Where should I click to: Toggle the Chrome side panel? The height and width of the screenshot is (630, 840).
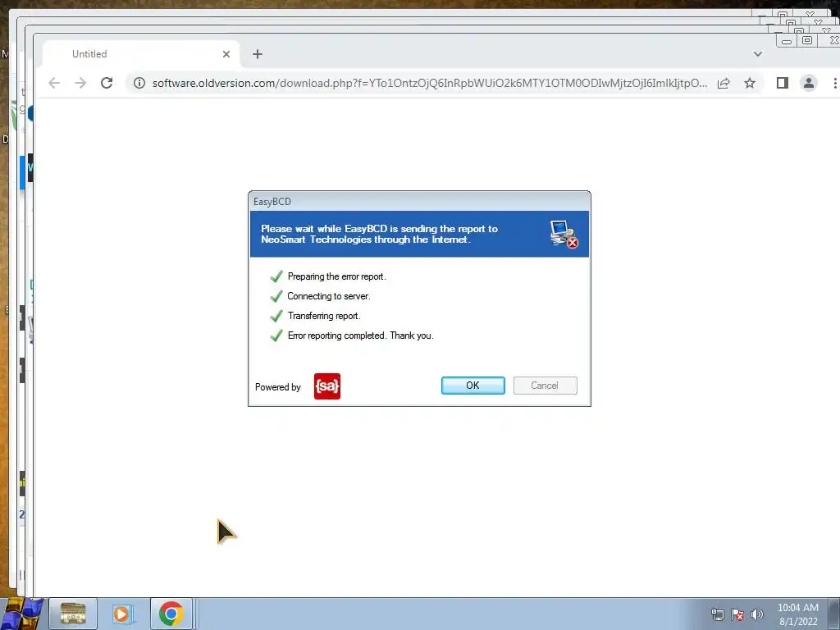(x=782, y=83)
